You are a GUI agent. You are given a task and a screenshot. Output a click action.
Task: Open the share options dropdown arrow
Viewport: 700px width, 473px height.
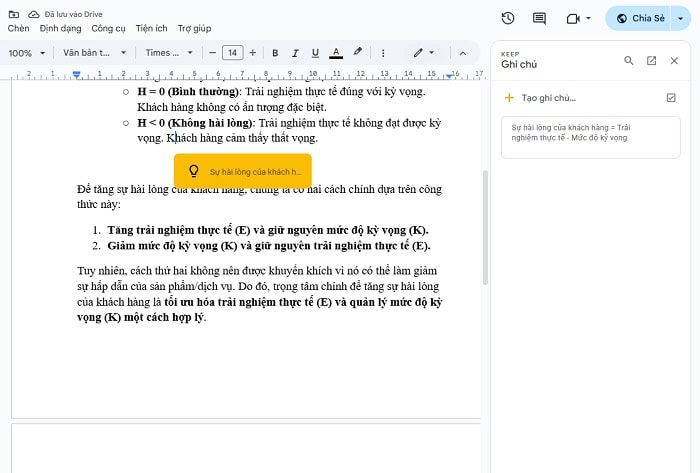pos(681,18)
